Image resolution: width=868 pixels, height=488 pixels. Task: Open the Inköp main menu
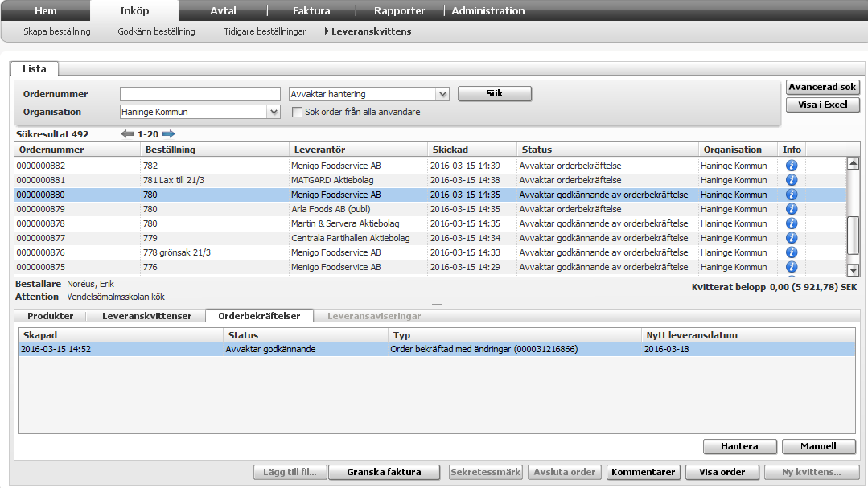pos(134,10)
